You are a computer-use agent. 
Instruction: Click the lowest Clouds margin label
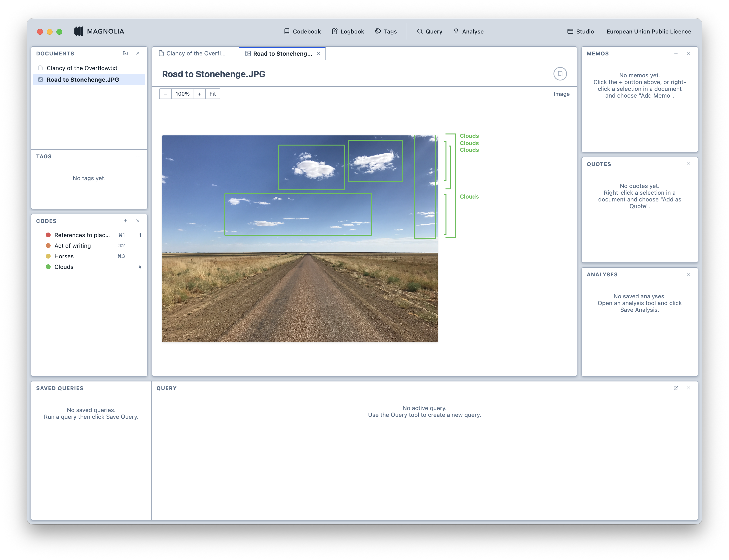pyautogui.click(x=469, y=197)
